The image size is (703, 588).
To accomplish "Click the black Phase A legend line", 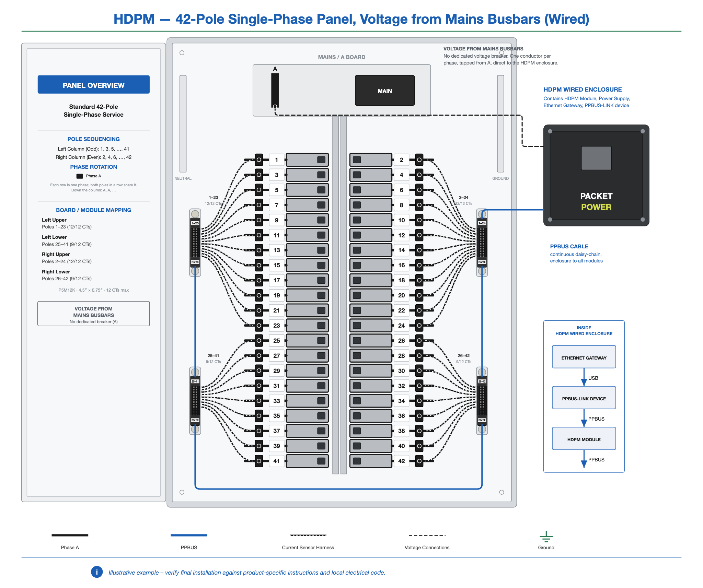I will (70, 535).
